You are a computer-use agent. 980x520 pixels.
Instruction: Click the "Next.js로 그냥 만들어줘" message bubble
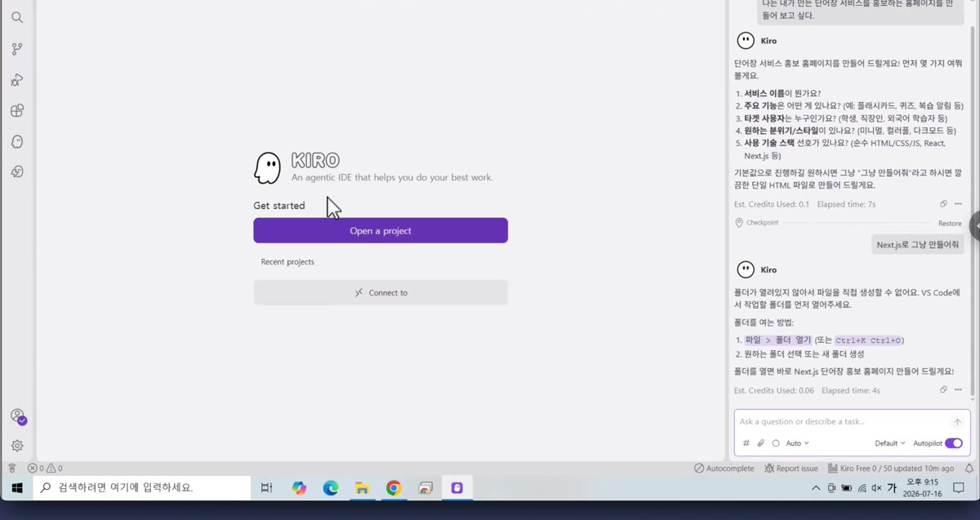pos(918,245)
